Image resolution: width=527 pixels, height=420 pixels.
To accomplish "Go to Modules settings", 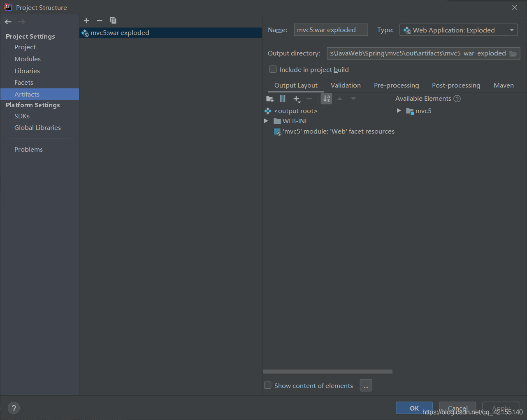I will coord(28,59).
